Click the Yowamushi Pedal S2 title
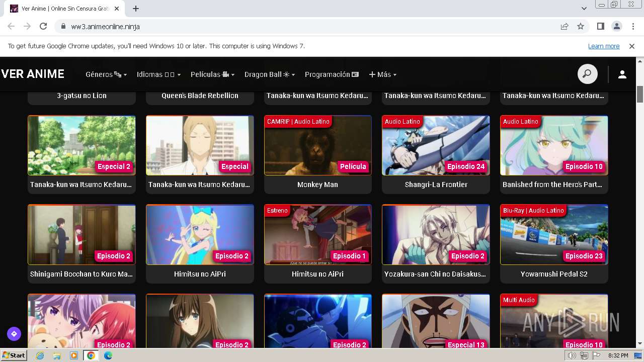 (x=554, y=274)
